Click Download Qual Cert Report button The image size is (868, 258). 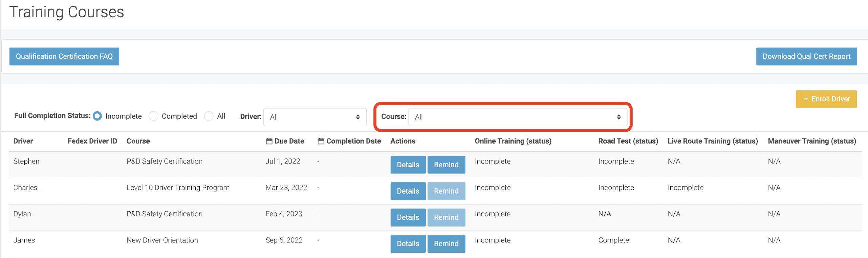(x=806, y=57)
